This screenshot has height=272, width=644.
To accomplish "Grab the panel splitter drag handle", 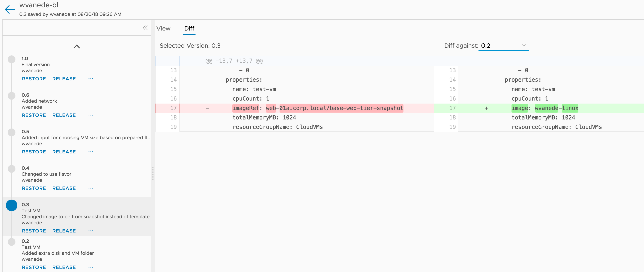I will click(x=153, y=173).
